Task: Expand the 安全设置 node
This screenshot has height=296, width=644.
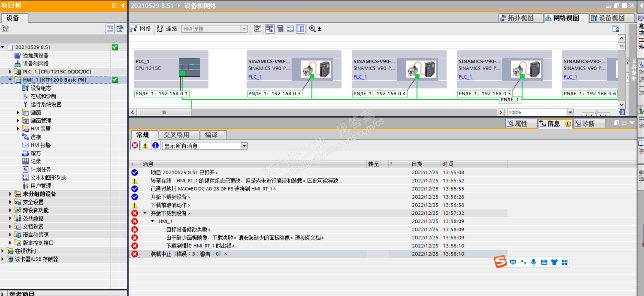Action: pos(10,202)
